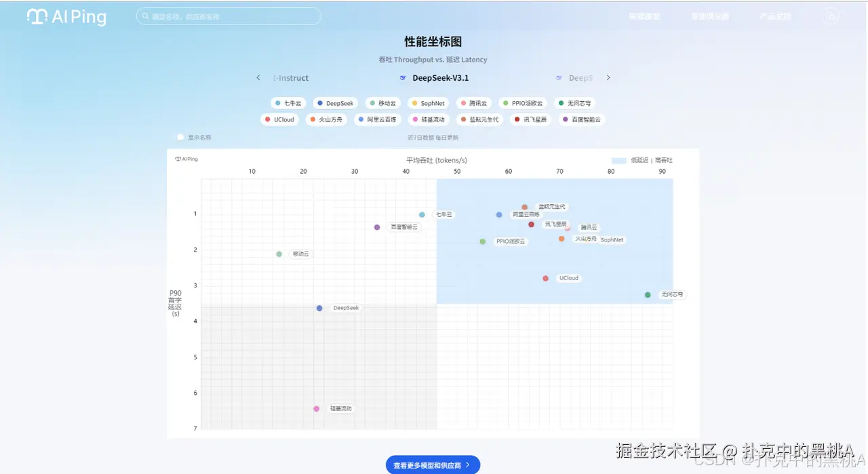Image resolution: width=868 pixels, height=474 pixels.
Task: Click the 腾讯云 data point in chart
Action: click(568, 228)
